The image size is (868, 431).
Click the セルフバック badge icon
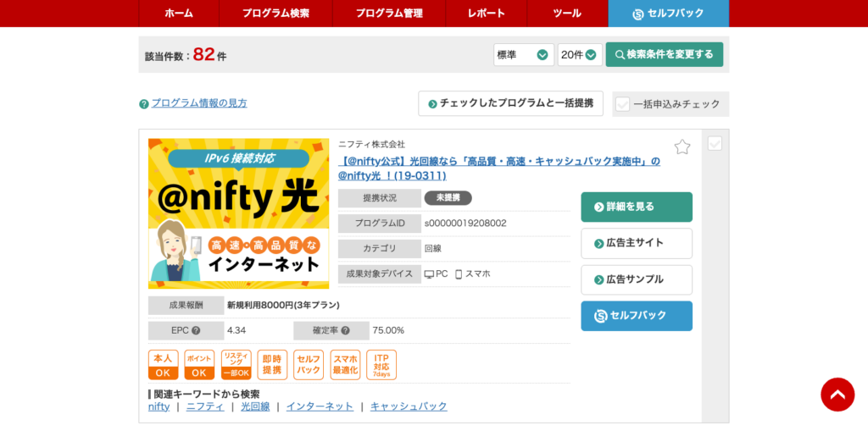click(309, 365)
